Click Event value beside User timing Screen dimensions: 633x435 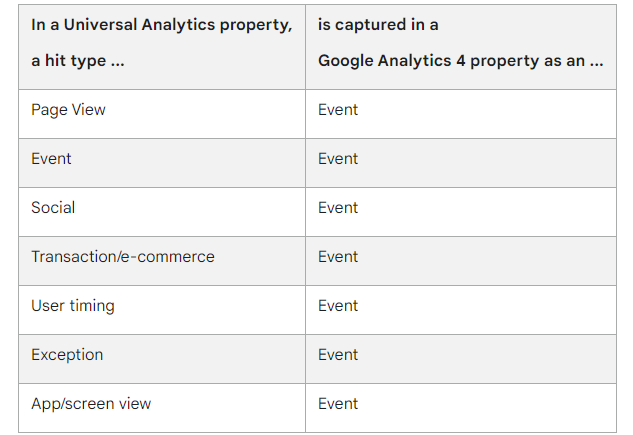coord(338,306)
